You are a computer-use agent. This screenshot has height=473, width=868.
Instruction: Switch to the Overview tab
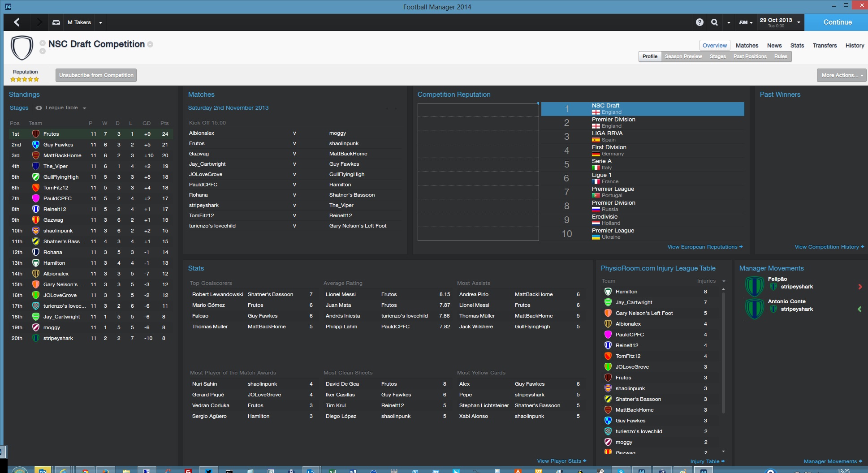coord(715,46)
